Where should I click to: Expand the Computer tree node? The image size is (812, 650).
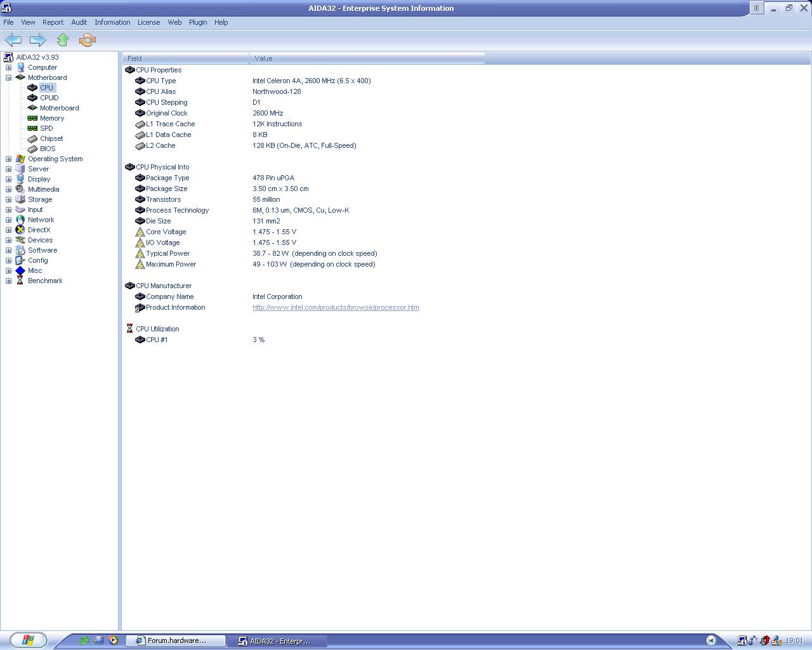point(8,67)
